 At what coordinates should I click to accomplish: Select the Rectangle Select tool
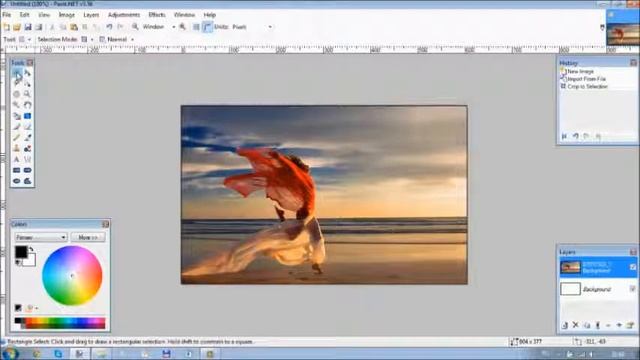[x=17, y=73]
